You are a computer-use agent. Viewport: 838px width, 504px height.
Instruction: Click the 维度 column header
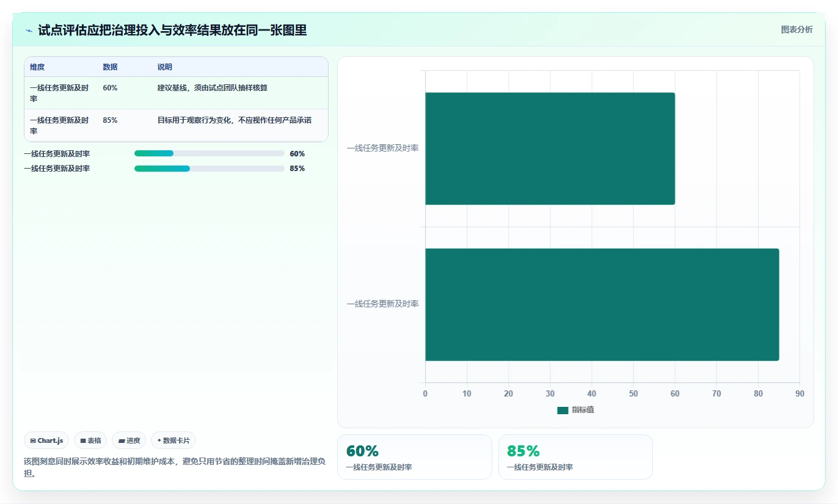37,67
